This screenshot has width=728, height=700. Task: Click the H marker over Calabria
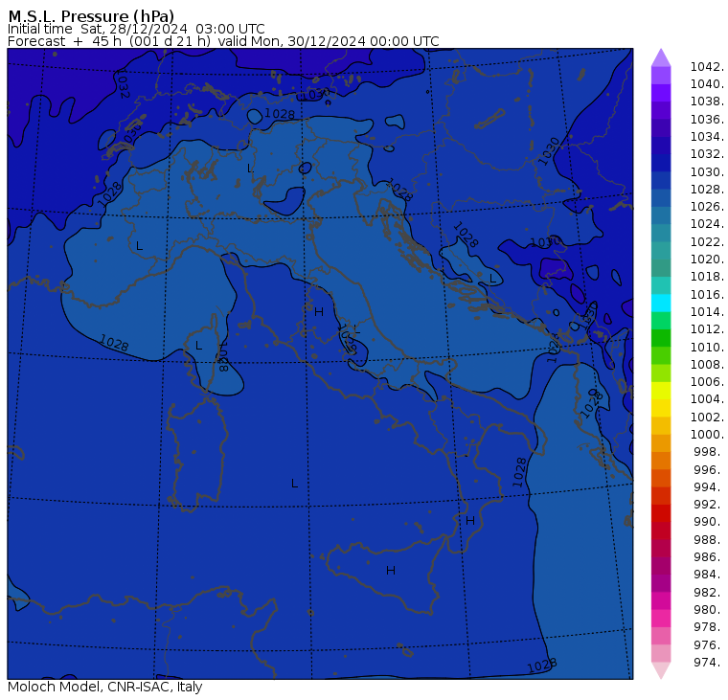(x=470, y=521)
